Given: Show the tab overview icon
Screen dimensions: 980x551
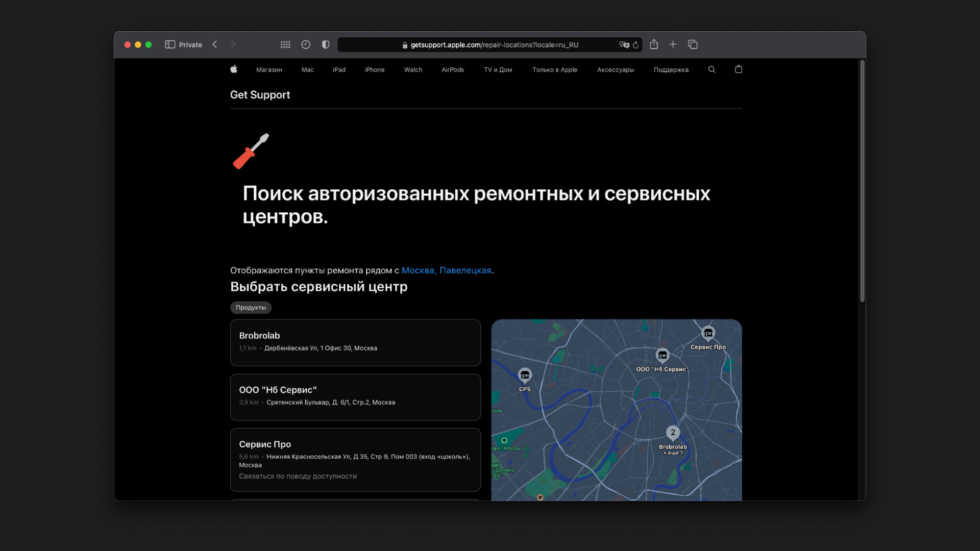Looking at the screenshot, I should pyautogui.click(x=693, y=44).
